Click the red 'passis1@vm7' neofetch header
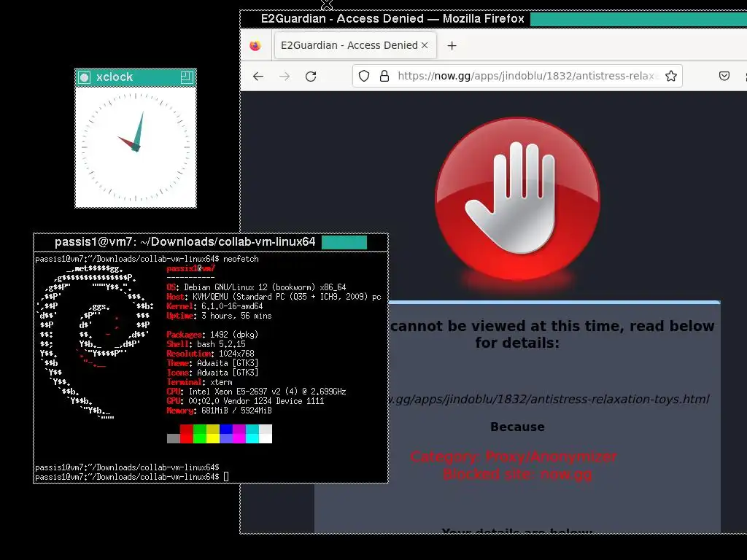The width and height of the screenshot is (747, 560). (191, 268)
